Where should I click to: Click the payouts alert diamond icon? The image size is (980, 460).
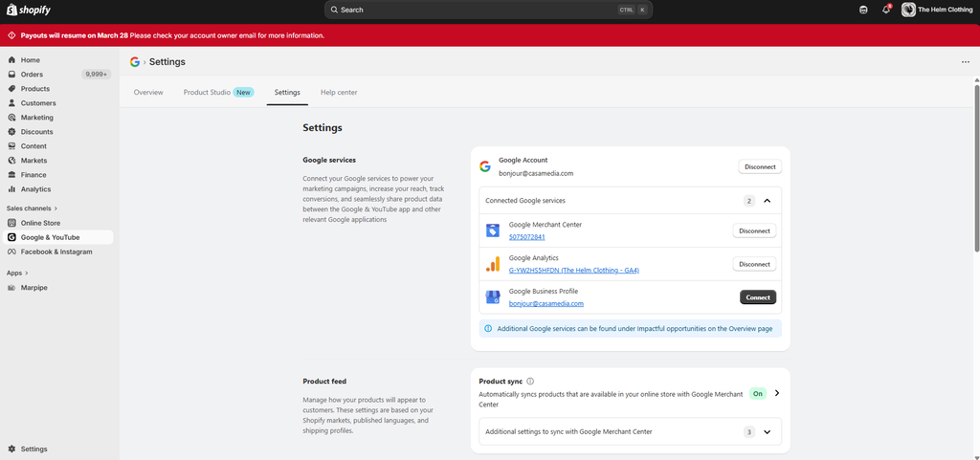(x=11, y=35)
